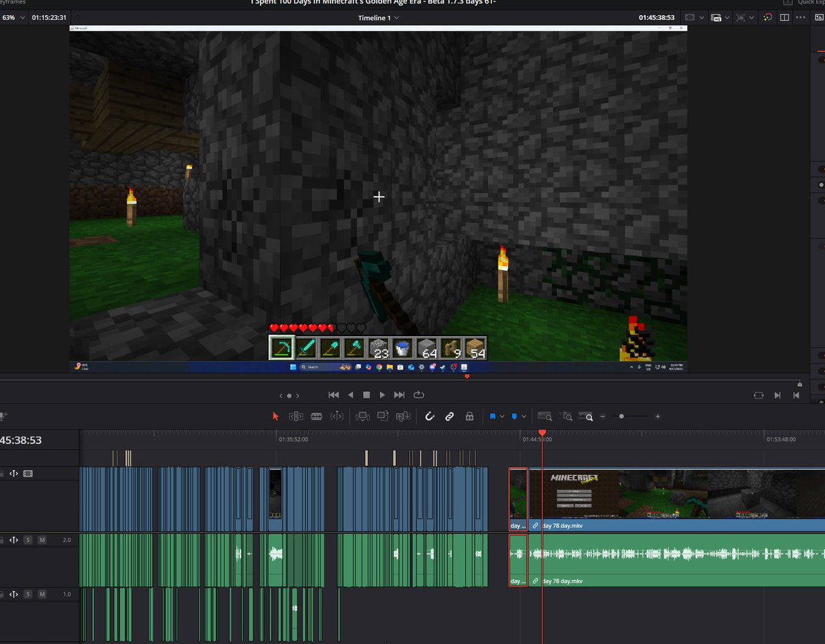Jump to last frame transport button
The width and height of the screenshot is (825, 644).
coord(399,395)
